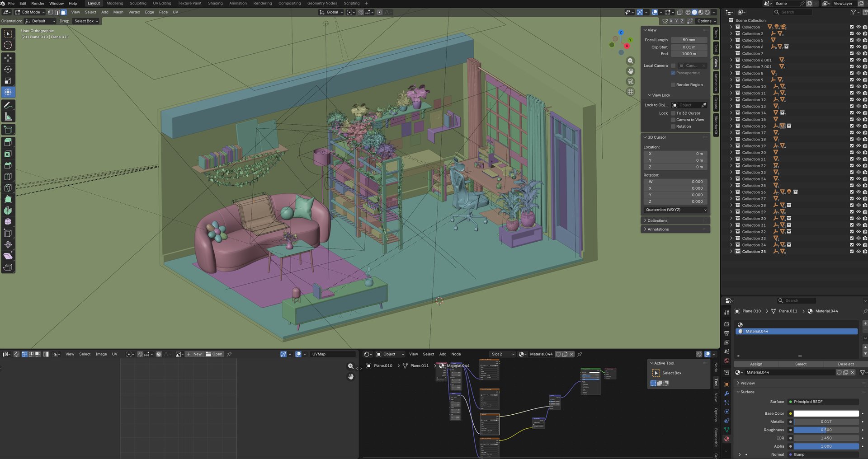The image size is (868, 459).
Task: Enable Lock To 3D Cursor checkbox
Action: pos(673,113)
